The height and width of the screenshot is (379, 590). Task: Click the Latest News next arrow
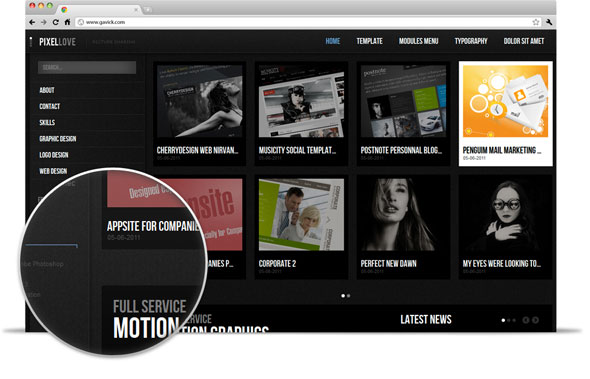coord(535,320)
